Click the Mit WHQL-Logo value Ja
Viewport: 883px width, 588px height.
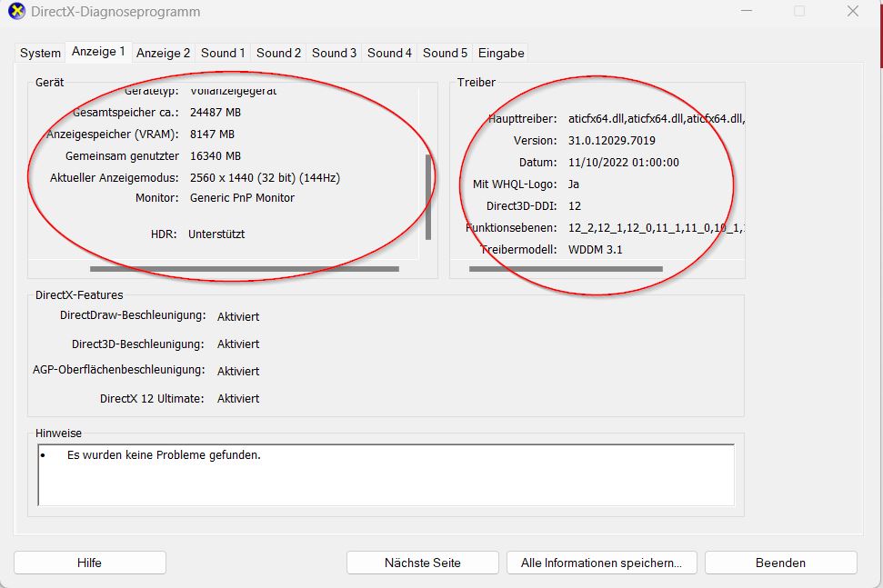pyautogui.click(x=573, y=184)
